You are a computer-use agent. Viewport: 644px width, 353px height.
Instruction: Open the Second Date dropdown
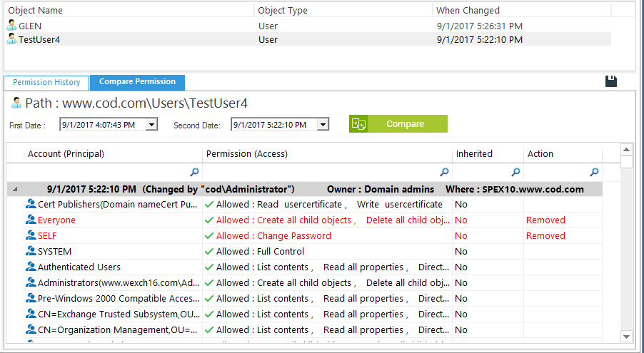(323, 124)
